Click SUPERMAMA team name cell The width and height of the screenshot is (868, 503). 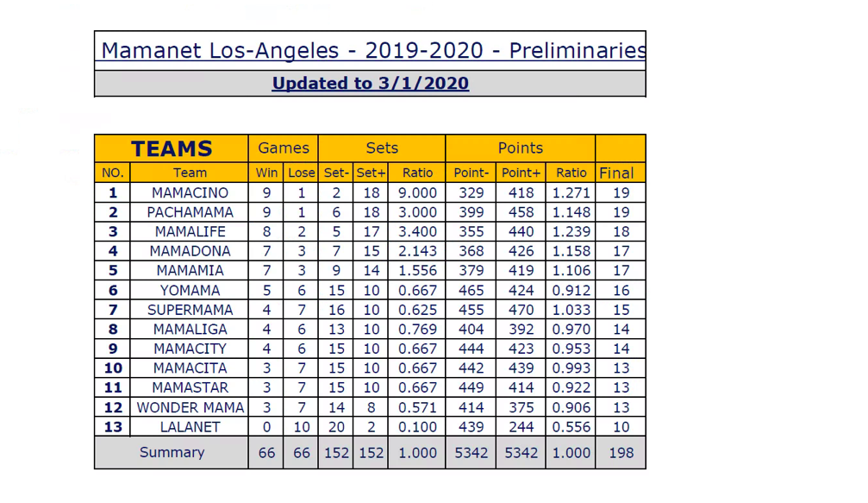coord(190,310)
